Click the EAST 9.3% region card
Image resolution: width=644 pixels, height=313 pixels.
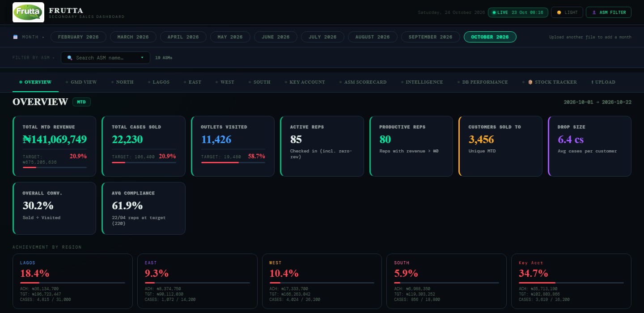(197, 281)
